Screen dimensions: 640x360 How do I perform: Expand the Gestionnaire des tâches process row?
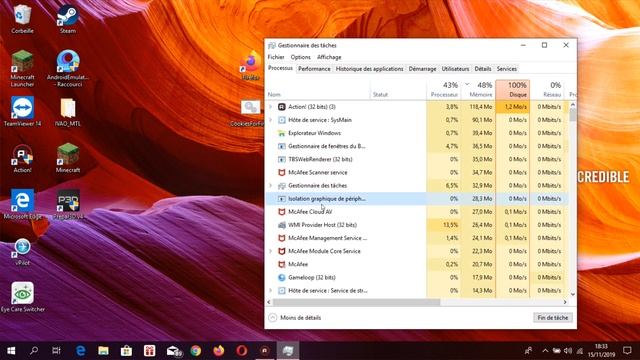pyautogui.click(x=270, y=185)
